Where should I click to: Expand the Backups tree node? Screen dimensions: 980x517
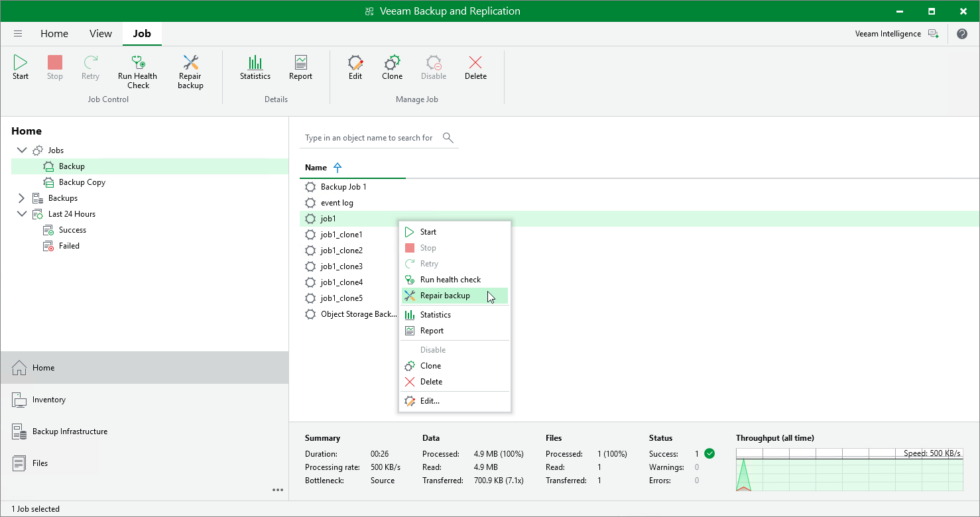(x=21, y=198)
